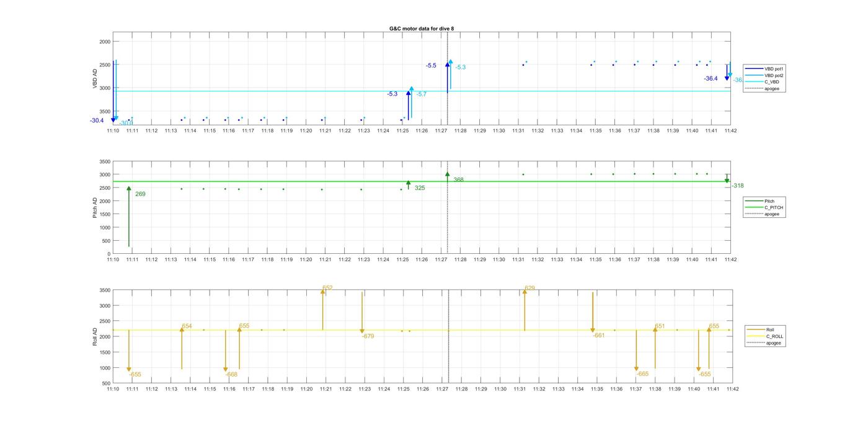Click the "-665" roll data label

click(642, 374)
